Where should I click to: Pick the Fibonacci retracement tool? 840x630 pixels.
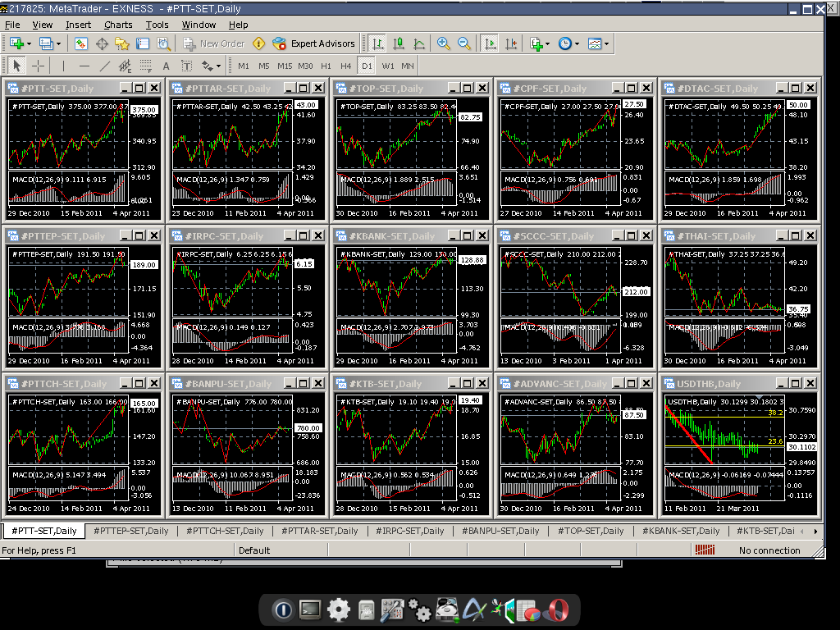[144, 66]
